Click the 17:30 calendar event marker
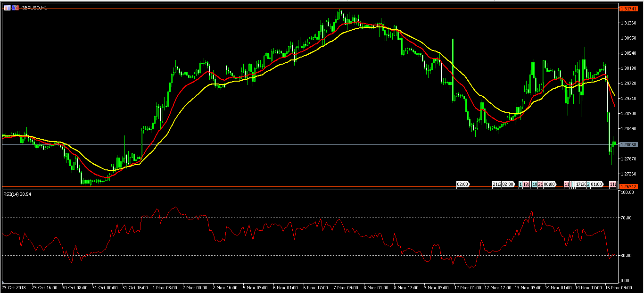 click(x=580, y=184)
